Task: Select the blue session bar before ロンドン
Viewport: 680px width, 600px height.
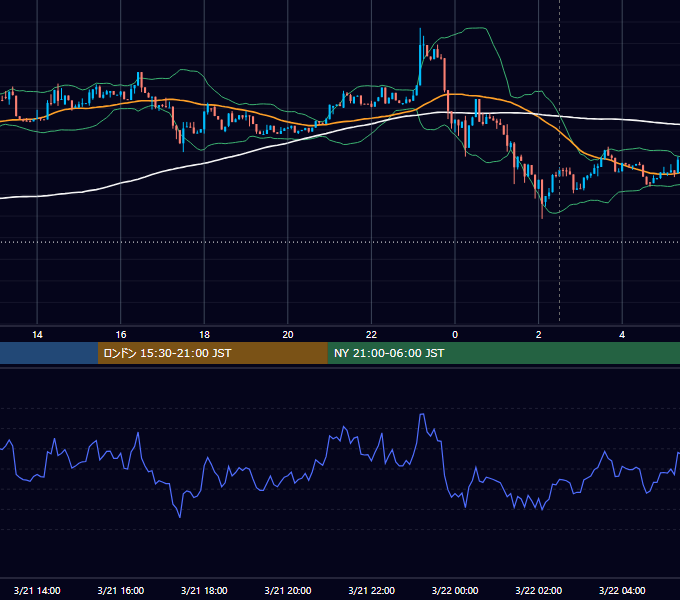Action: (x=49, y=353)
